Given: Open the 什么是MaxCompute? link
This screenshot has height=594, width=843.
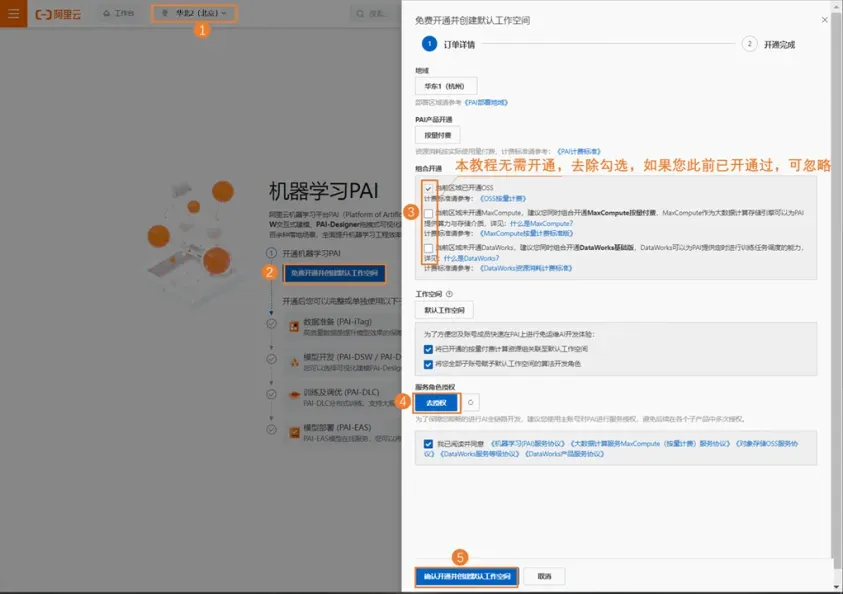Looking at the screenshot, I should coord(541,223).
